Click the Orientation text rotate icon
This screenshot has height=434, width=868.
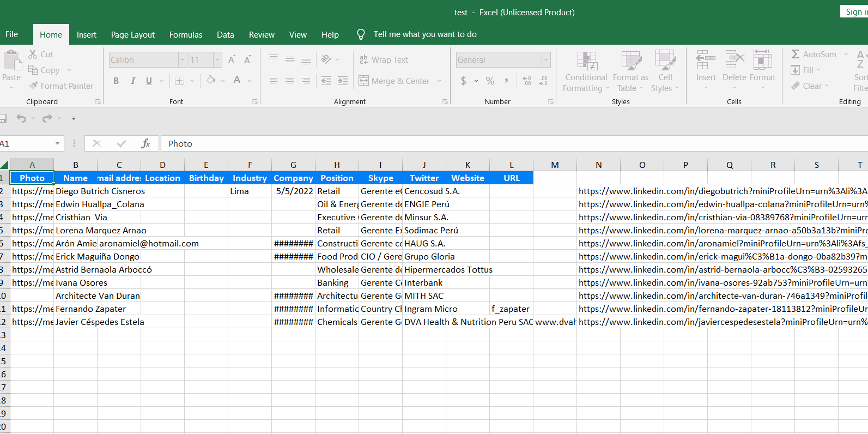[x=326, y=59]
